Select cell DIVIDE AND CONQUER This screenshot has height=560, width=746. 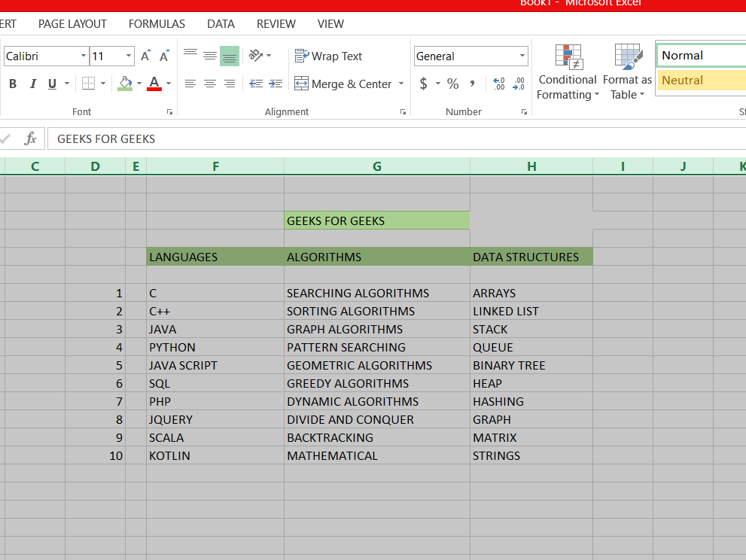pyautogui.click(x=377, y=420)
